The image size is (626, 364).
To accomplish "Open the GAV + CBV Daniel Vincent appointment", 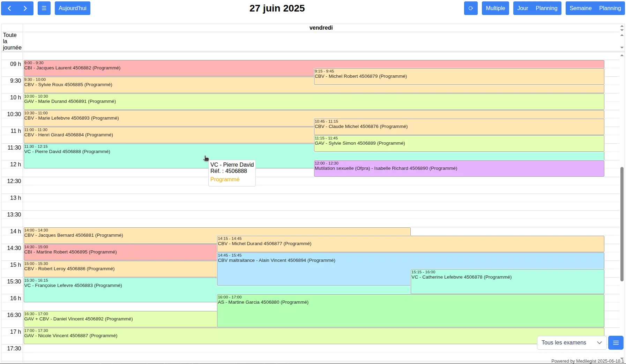I will click(x=120, y=319).
